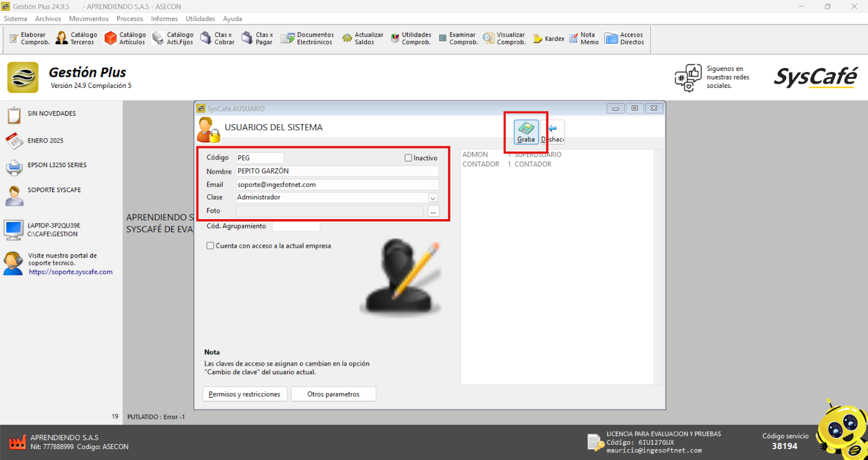Click the Otros parametros button
Screen dimensions: 868x460
pyautogui.click(x=333, y=394)
